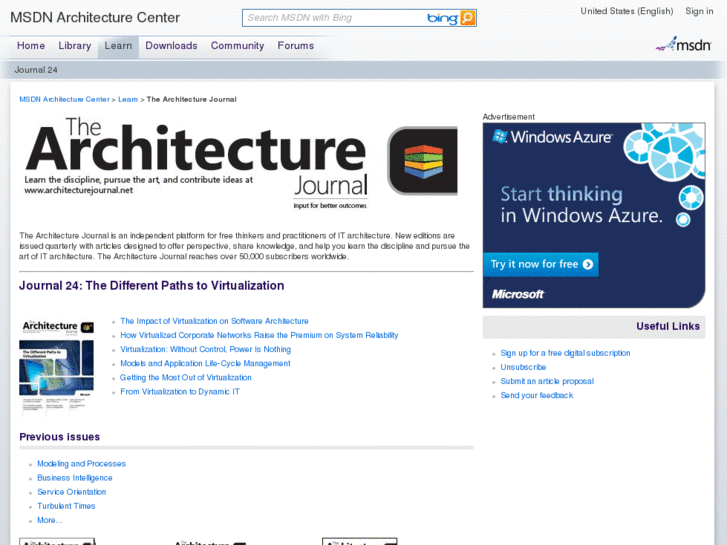Open the Community tab
Viewport: 727px width, 545px height.
(237, 45)
